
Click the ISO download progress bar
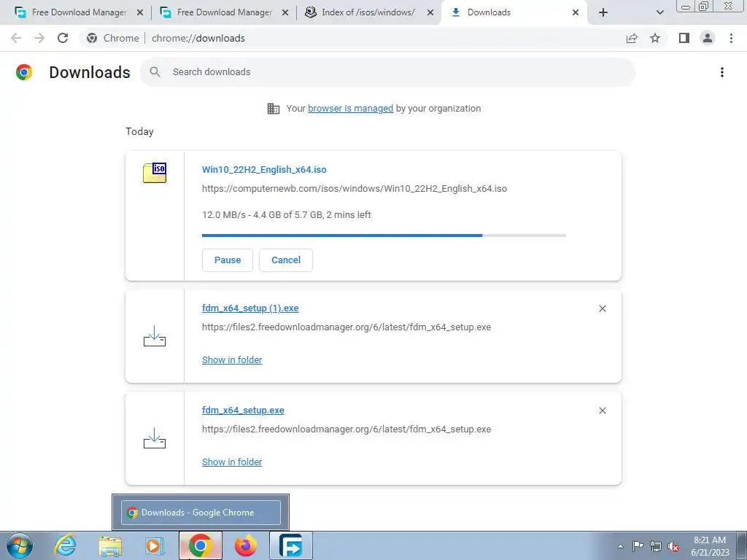point(384,236)
